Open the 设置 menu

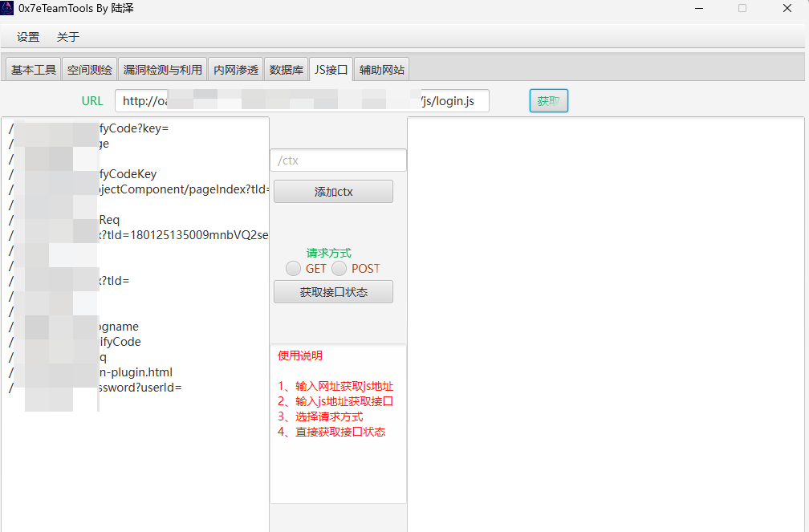28,37
